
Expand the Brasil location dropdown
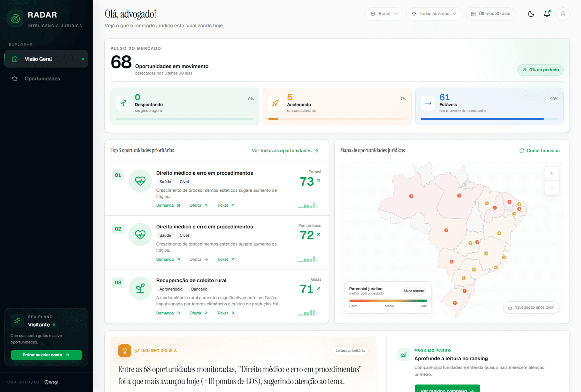click(x=384, y=14)
